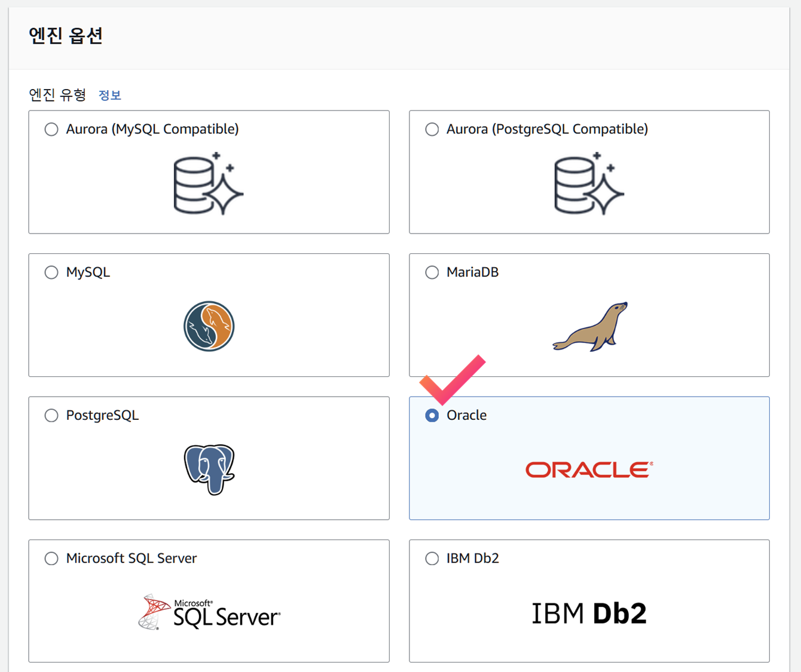Click the PostgreSQL label text
801x672 pixels.
pos(102,415)
